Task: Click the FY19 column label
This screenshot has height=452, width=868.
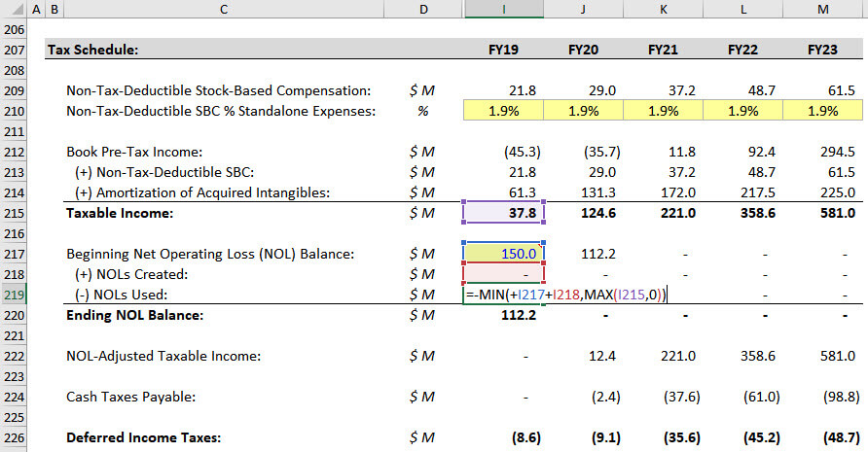Action: 504,50
